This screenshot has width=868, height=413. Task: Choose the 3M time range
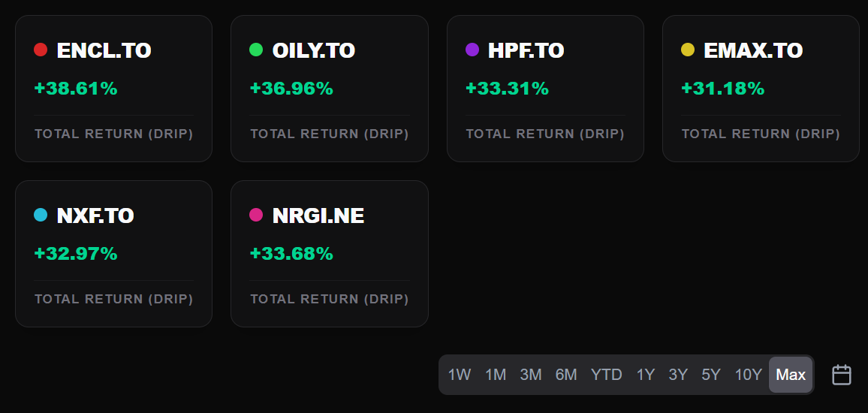coord(531,375)
